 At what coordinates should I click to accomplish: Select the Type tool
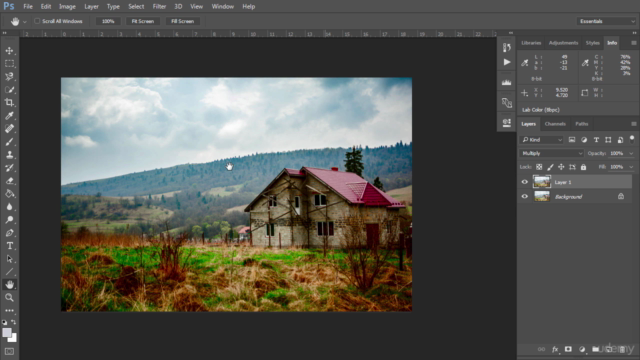tap(9, 246)
